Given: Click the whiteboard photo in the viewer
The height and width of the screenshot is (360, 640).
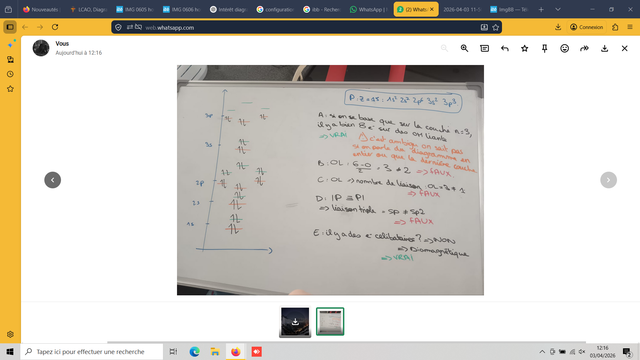Looking at the screenshot, I should click(x=330, y=180).
